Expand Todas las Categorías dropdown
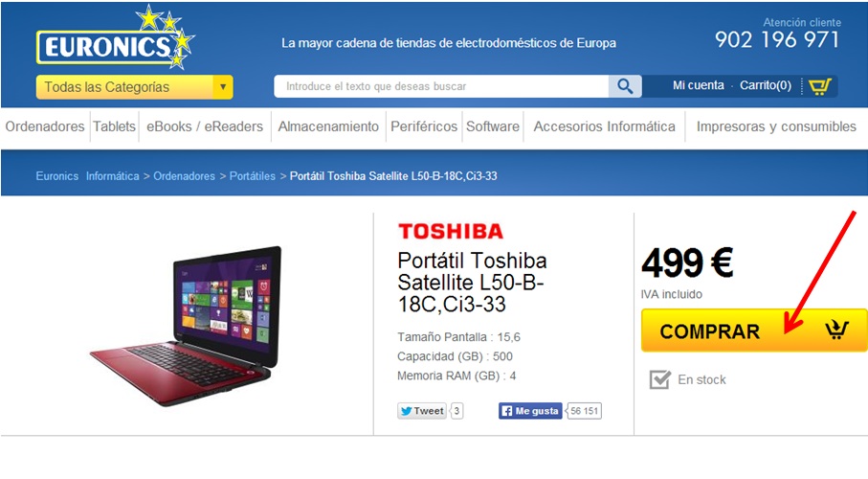The height and width of the screenshot is (479, 868). pos(135,87)
